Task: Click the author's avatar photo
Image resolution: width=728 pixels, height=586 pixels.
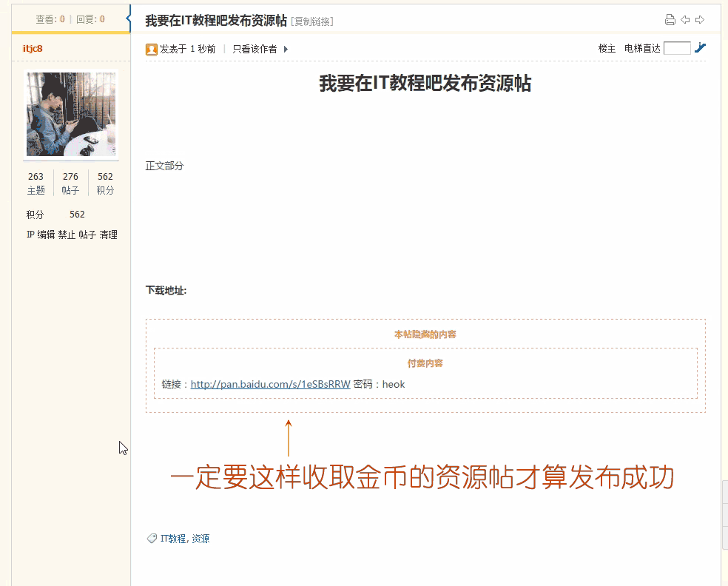Action: click(x=71, y=115)
